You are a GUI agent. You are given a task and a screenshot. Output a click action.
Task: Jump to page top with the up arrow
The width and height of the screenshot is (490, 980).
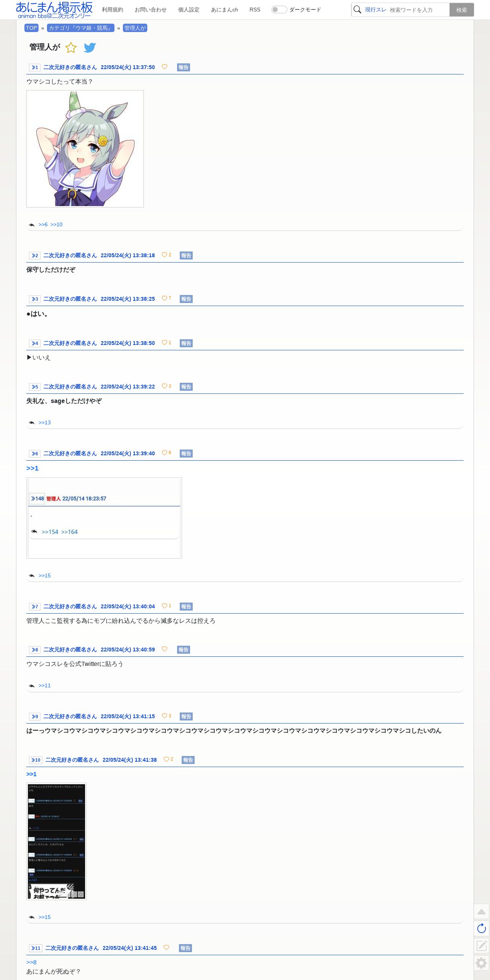pos(482,912)
